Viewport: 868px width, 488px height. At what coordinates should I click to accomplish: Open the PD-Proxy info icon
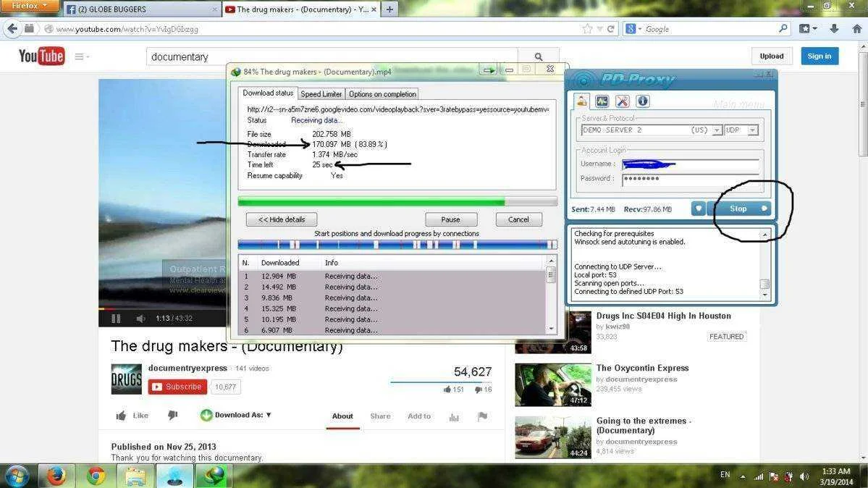tap(642, 101)
